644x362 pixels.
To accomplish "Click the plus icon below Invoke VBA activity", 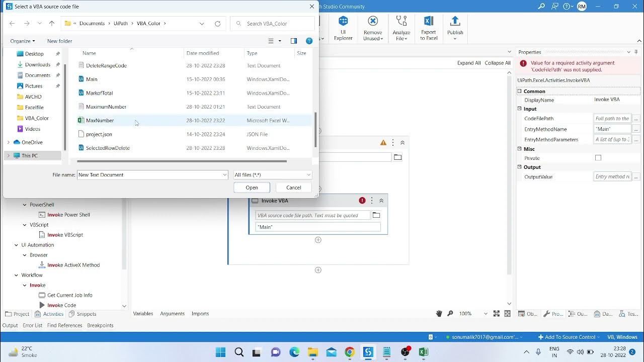I will [x=318, y=240].
